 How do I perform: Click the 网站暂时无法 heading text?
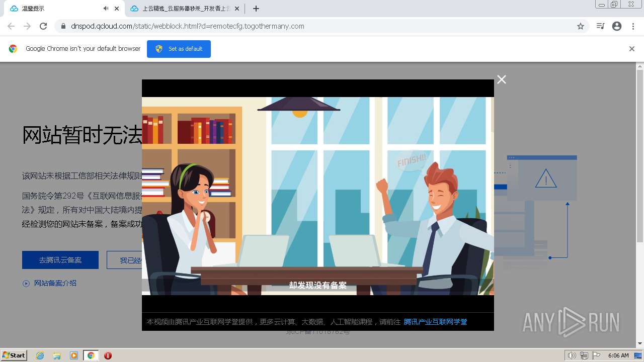83,135
